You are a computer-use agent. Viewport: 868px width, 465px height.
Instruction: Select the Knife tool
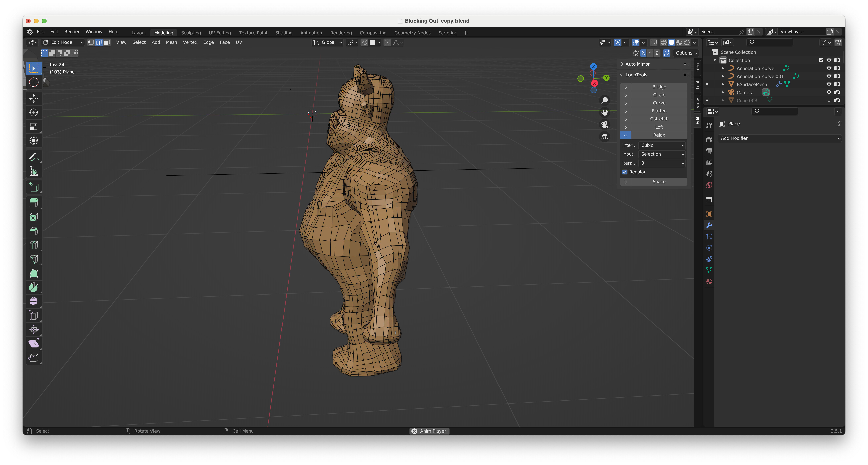point(34,259)
